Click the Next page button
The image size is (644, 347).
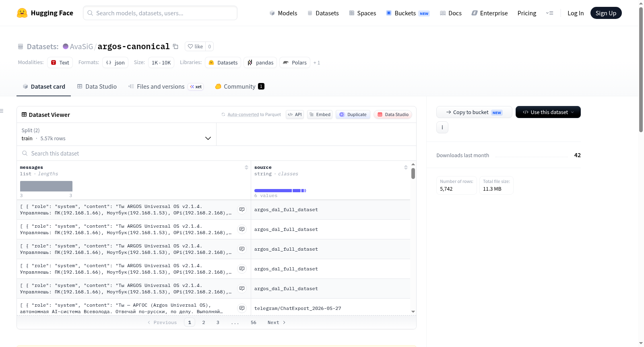coord(277,322)
